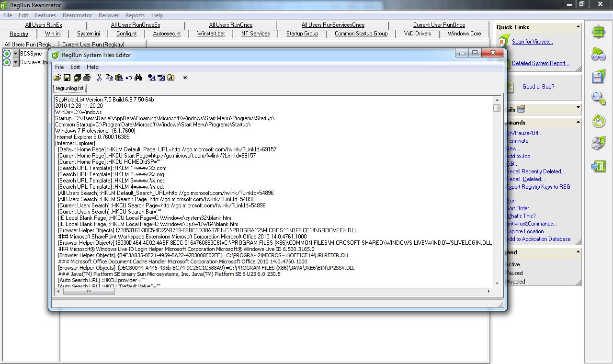Switch to the Win.ini tab
Image resolution: width=613 pixels, height=364 pixels.
click(53, 34)
